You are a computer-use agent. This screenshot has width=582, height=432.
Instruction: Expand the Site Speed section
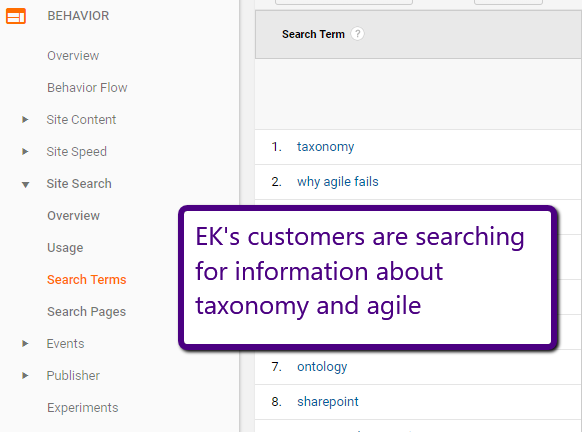(x=25, y=151)
